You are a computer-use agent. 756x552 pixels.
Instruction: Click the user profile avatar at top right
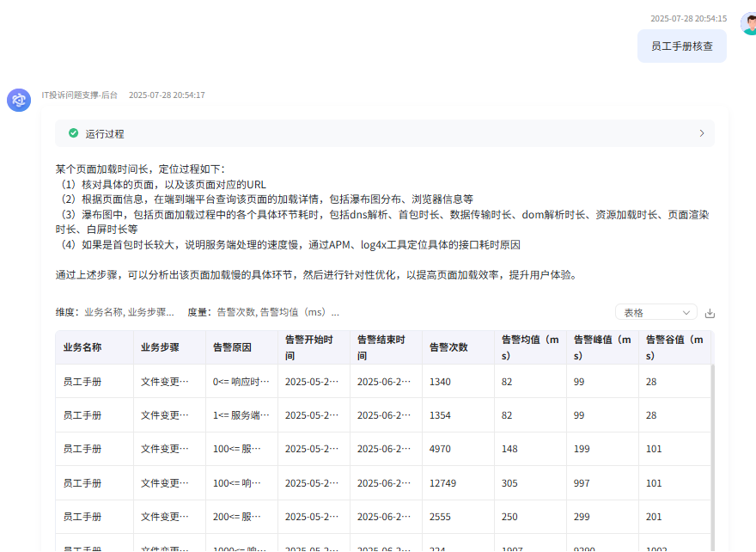click(x=747, y=23)
